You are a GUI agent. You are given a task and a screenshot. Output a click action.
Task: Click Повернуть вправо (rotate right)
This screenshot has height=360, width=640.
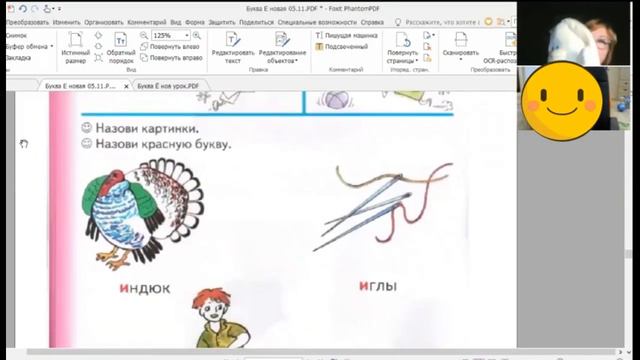[x=171, y=58]
